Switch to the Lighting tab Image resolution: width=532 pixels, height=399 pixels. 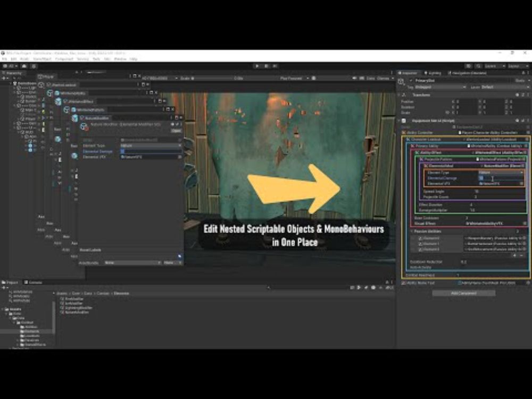[x=433, y=73]
